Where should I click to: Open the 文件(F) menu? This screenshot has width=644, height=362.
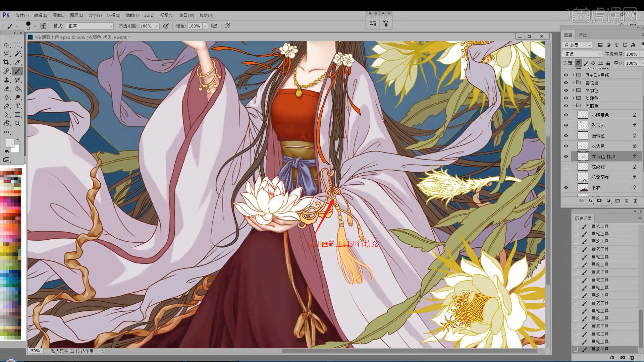(22, 15)
